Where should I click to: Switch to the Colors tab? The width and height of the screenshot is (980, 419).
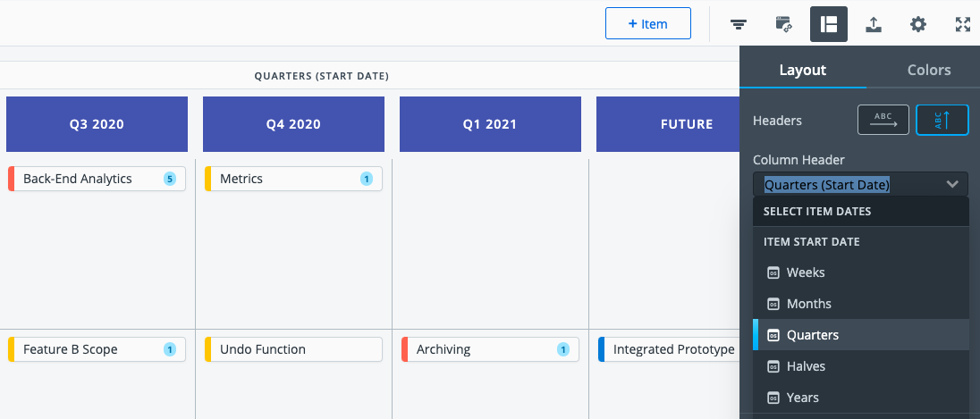tap(929, 70)
